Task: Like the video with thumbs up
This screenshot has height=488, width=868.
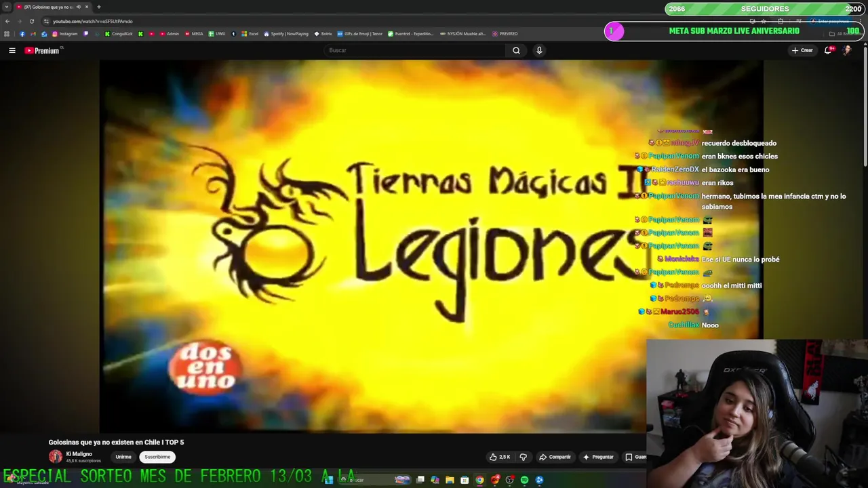Action: click(x=500, y=457)
